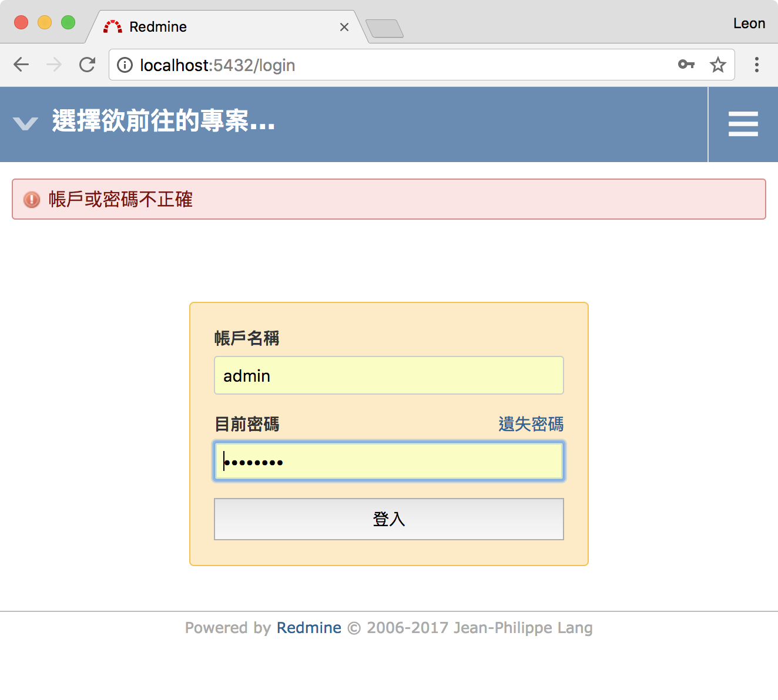Open the Chrome three-dot menu
This screenshot has width=778, height=700.
click(x=757, y=65)
